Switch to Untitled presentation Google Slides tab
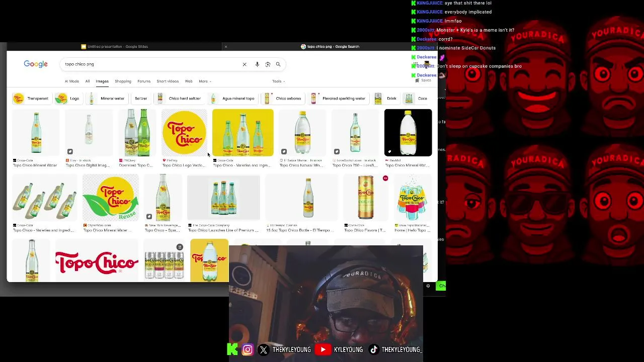Screen dimensions: 644x362 pos(115,47)
